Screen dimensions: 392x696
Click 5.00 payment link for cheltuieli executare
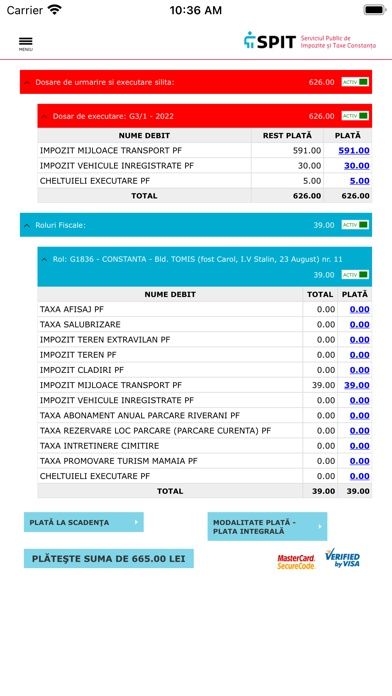(x=360, y=181)
